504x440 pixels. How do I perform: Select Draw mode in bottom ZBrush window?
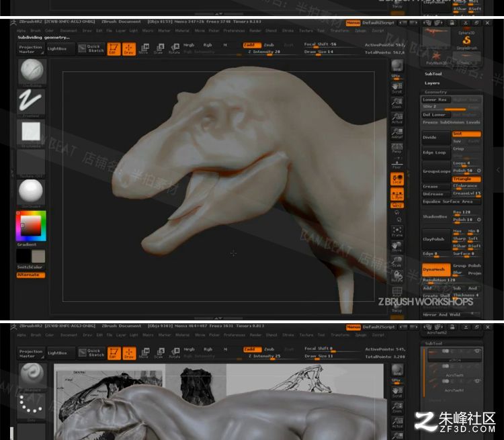point(129,353)
